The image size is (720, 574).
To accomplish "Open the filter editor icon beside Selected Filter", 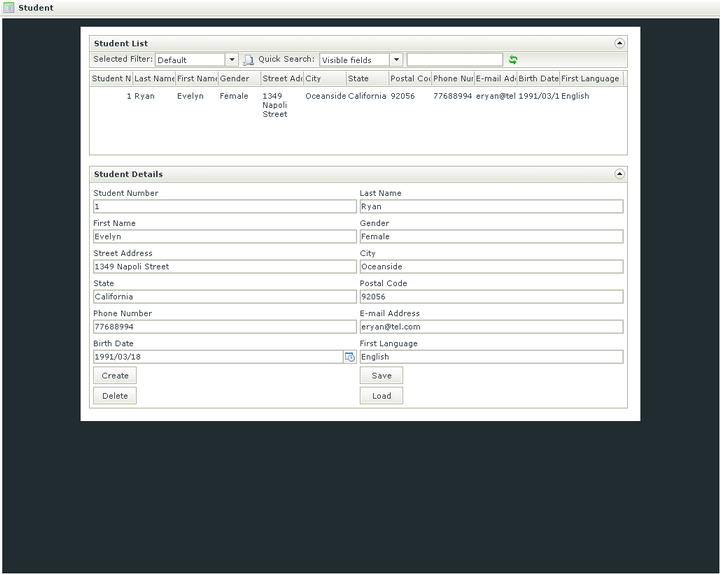I will [x=248, y=60].
